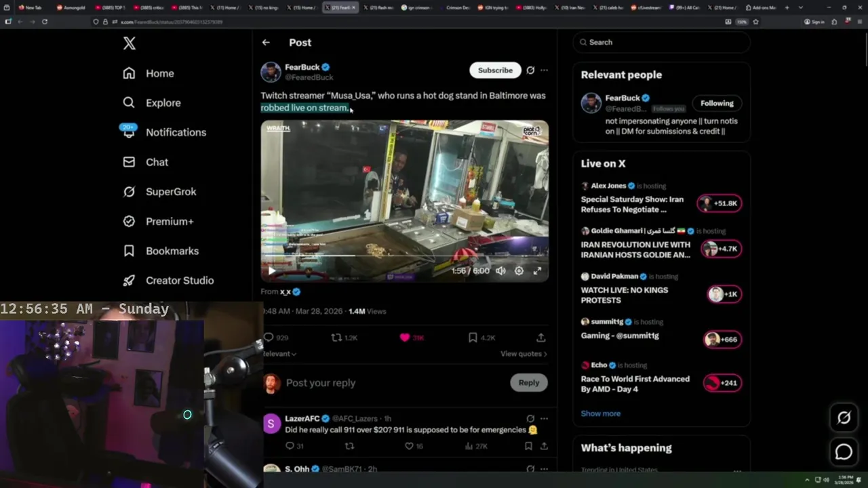Join Goldie Ghamari live space +4.7K
Viewport: 868px width, 488px height.
click(722, 249)
